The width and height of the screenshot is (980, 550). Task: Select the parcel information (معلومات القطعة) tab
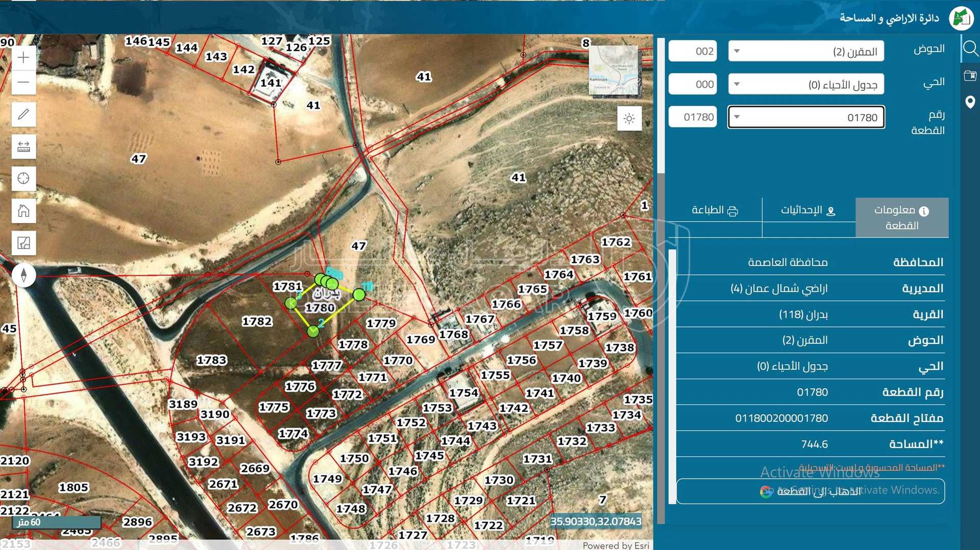pyautogui.click(x=901, y=218)
